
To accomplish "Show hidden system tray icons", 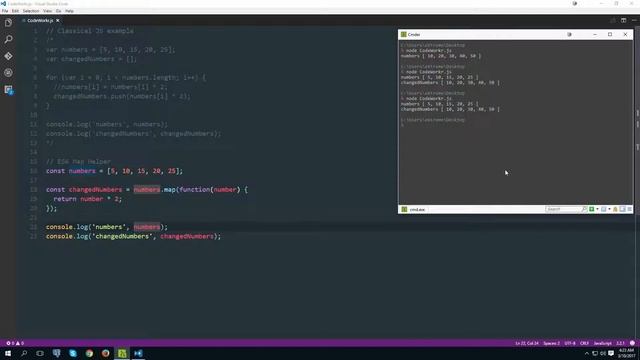I will tap(587, 353).
